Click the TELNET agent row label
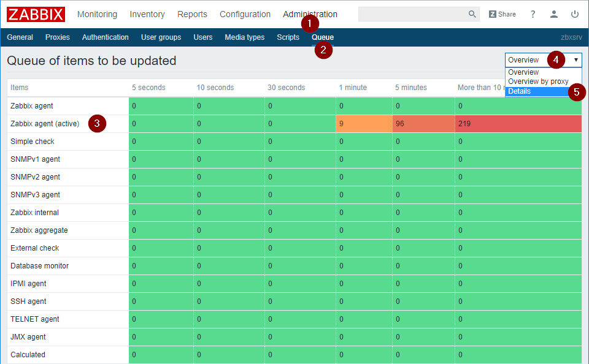This screenshot has width=589, height=364. pyautogui.click(x=34, y=319)
